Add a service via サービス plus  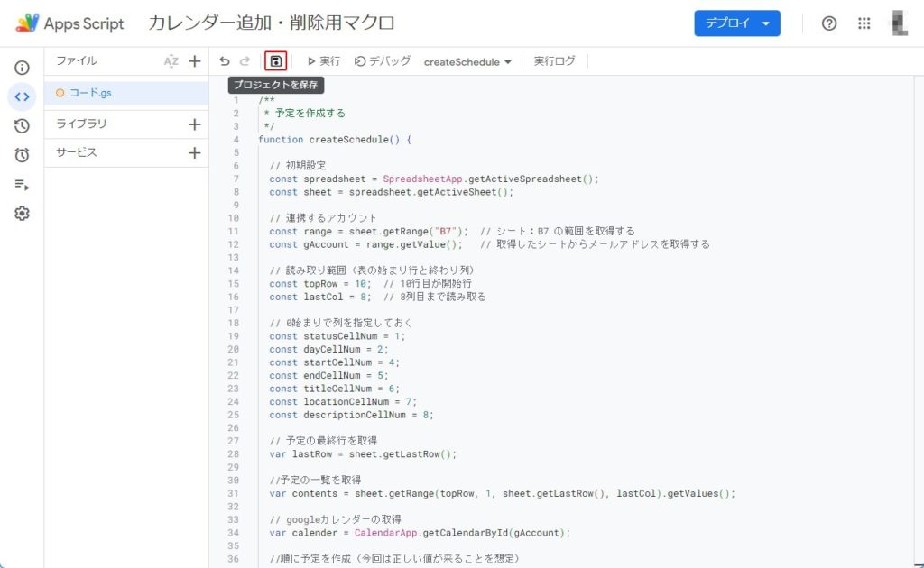[194, 152]
